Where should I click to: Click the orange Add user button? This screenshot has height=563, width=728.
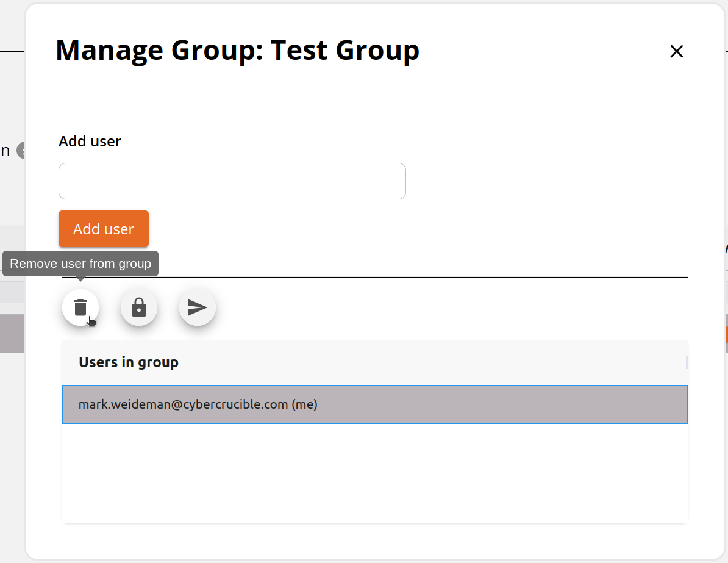tap(104, 229)
